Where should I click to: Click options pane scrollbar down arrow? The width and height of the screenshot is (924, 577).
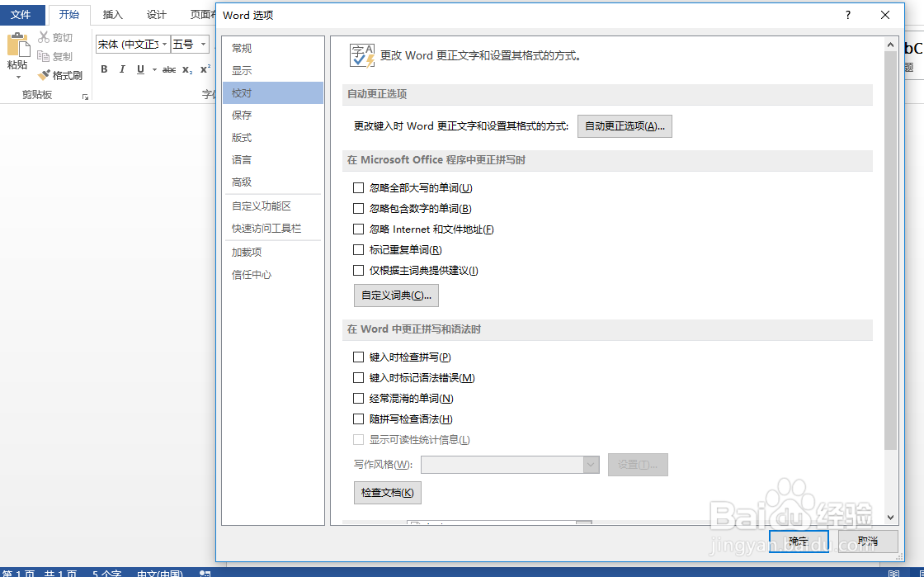(x=890, y=518)
